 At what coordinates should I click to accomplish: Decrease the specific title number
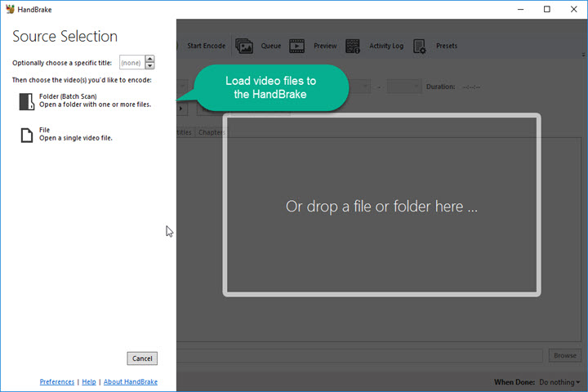pyautogui.click(x=149, y=65)
